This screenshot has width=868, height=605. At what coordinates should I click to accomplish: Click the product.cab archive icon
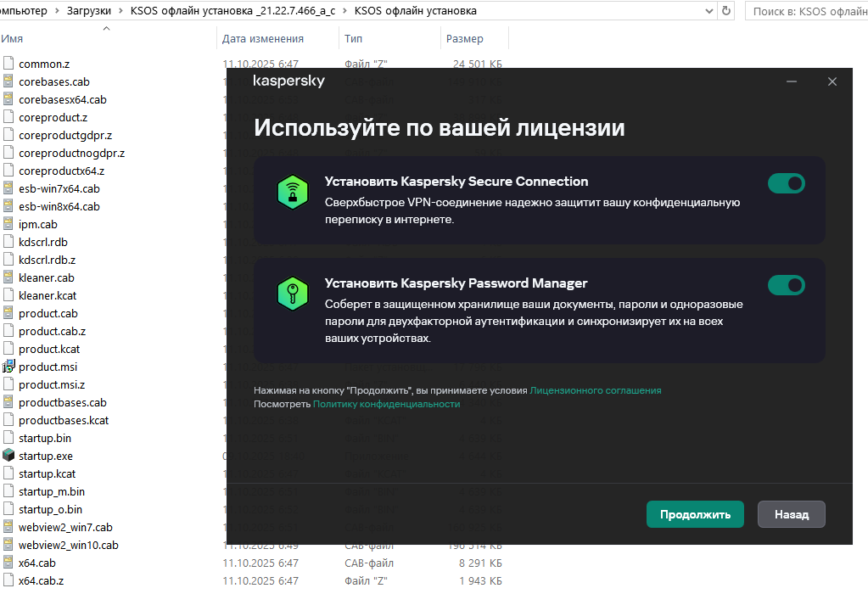(x=8, y=313)
